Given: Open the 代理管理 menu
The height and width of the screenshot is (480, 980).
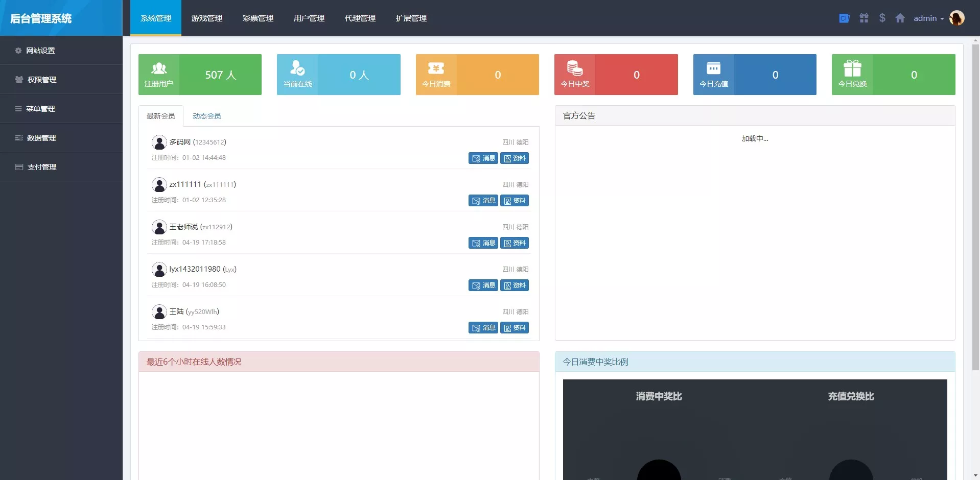Looking at the screenshot, I should coord(360,18).
